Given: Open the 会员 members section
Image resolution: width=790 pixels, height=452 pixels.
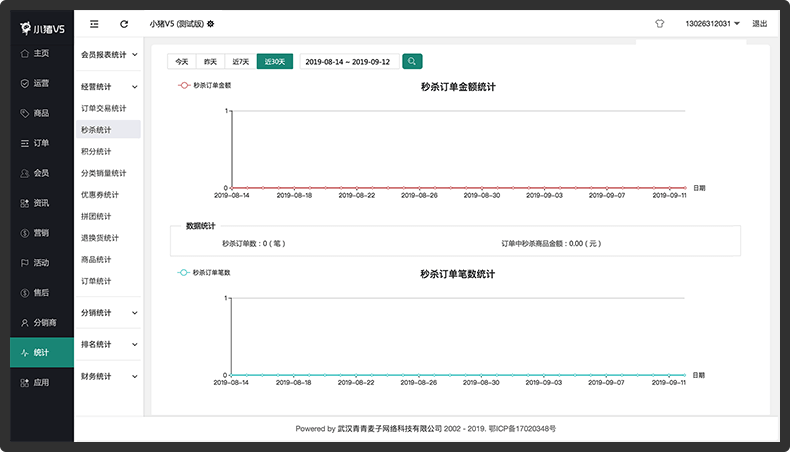Looking at the screenshot, I should [x=42, y=173].
